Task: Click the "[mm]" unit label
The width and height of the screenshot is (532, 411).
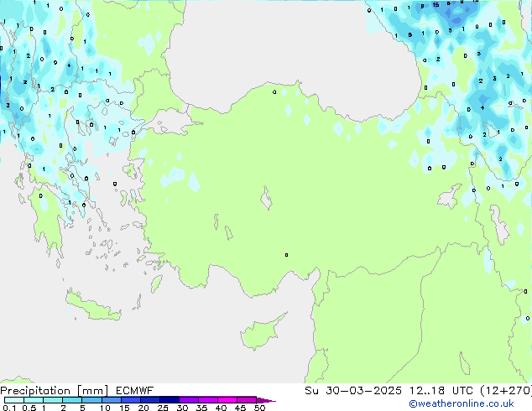Action: 93,391
